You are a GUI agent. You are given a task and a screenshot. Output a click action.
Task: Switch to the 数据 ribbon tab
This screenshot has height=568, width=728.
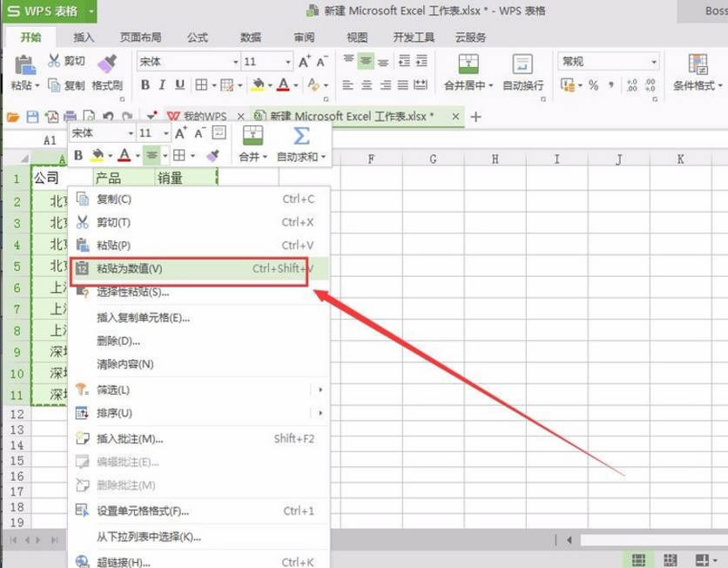[x=251, y=37]
